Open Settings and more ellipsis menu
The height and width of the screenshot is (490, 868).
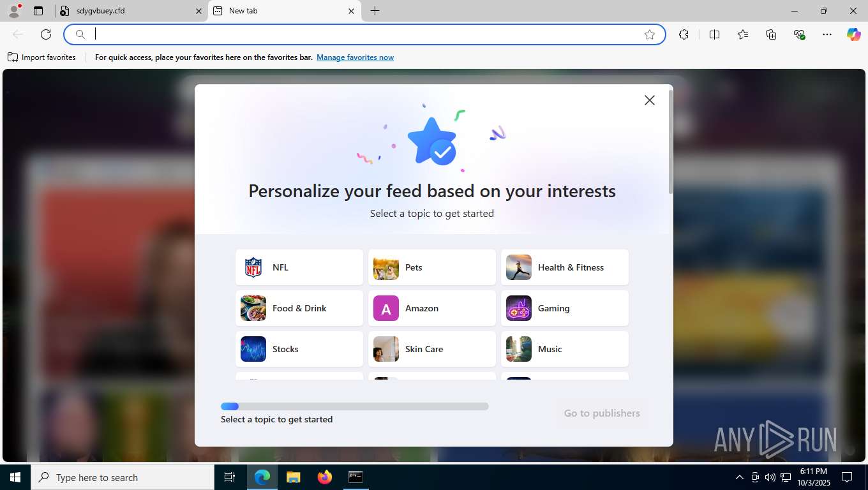click(827, 34)
